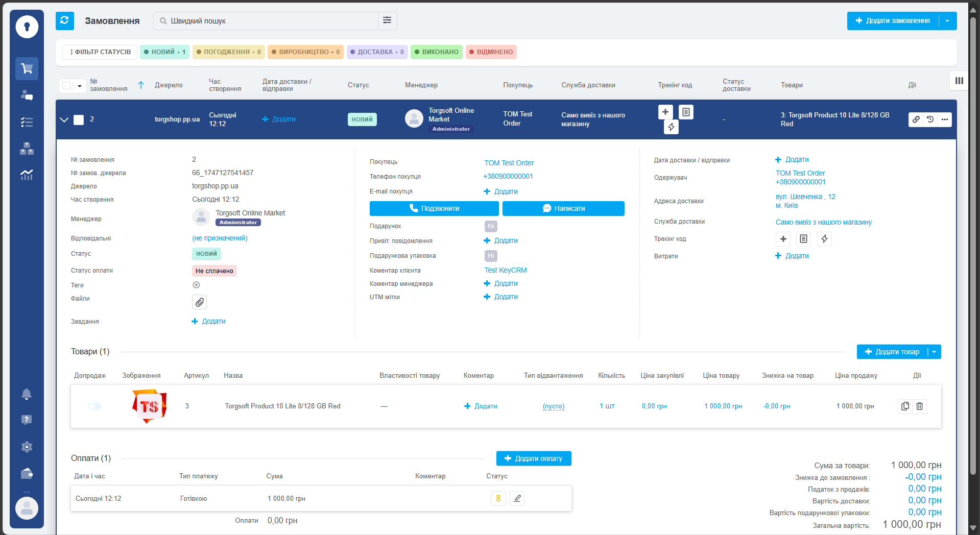The height and width of the screenshot is (535, 980).
Task: Open the tasks checklist sidebar icon
Action: [27, 122]
